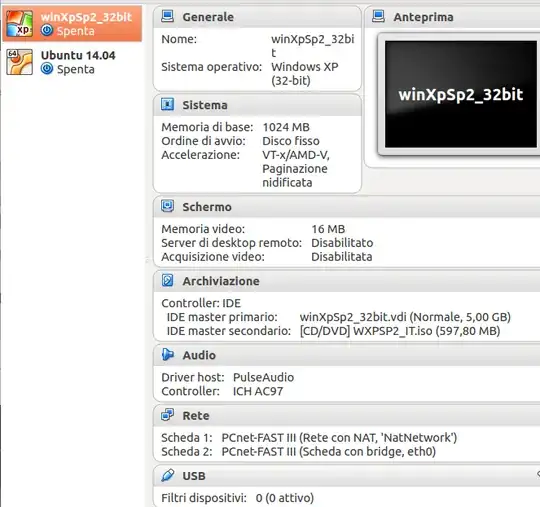Click the Disco fisso boot order value

pos(291,141)
